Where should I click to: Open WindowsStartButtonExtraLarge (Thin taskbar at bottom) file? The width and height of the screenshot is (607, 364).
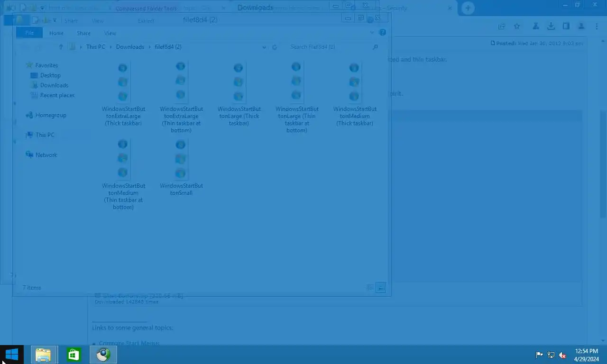181,98
